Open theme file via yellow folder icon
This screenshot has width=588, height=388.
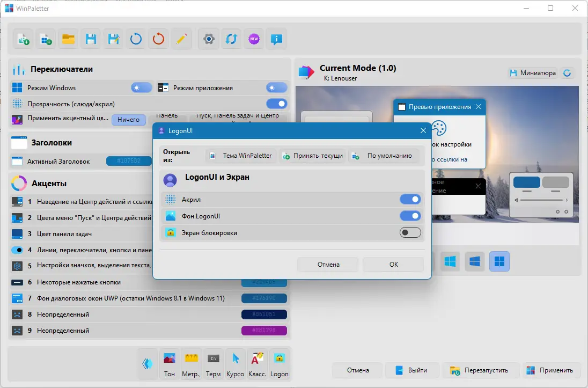coord(68,39)
